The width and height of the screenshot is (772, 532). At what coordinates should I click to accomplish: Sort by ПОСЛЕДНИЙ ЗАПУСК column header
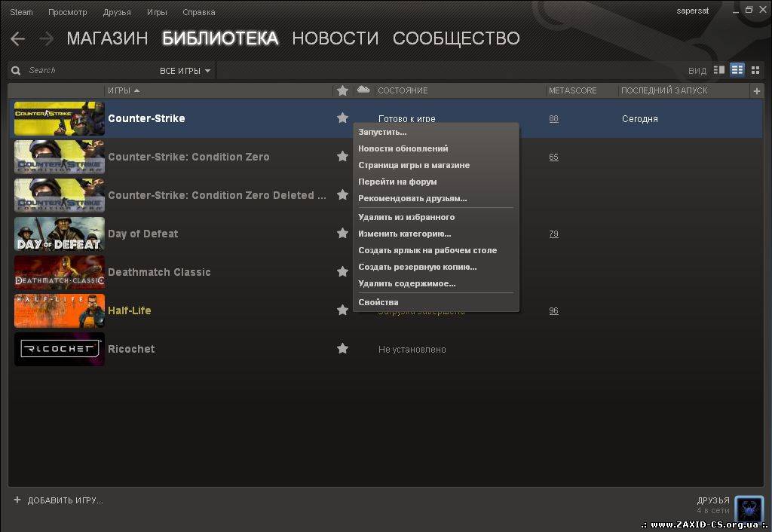(664, 90)
